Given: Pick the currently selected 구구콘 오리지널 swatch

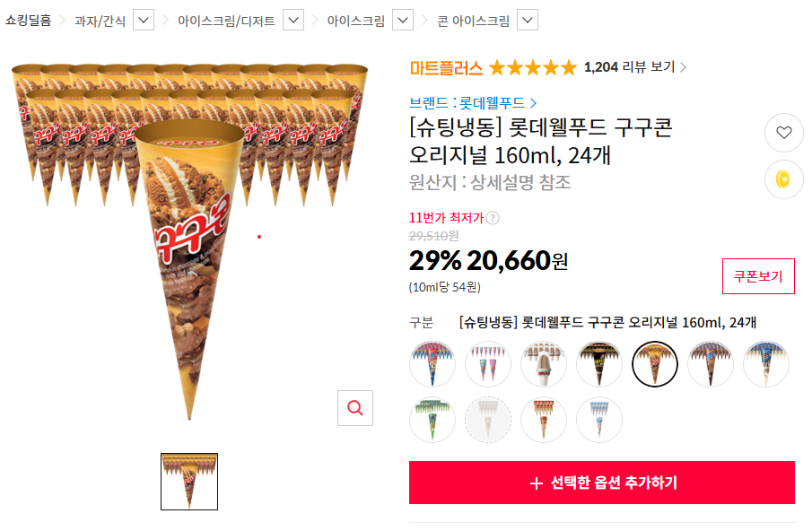Looking at the screenshot, I should click(655, 364).
